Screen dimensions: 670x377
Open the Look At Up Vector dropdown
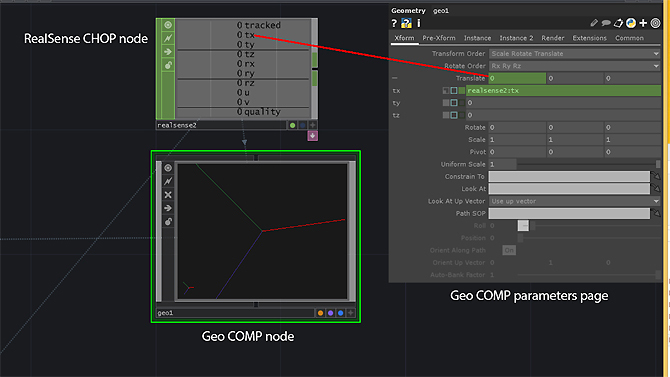[x=574, y=201]
